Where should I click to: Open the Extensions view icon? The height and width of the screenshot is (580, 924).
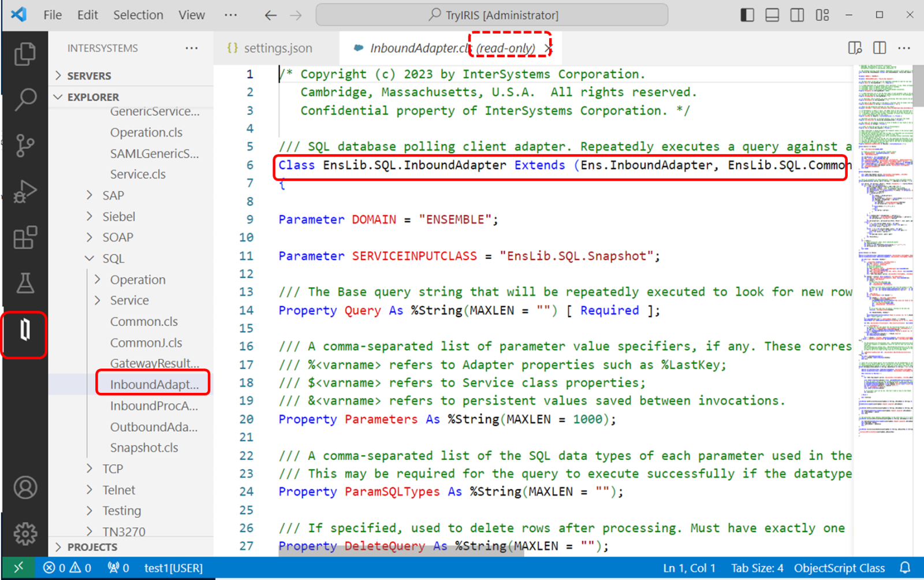pyautogui.click(x=25, y=237)
